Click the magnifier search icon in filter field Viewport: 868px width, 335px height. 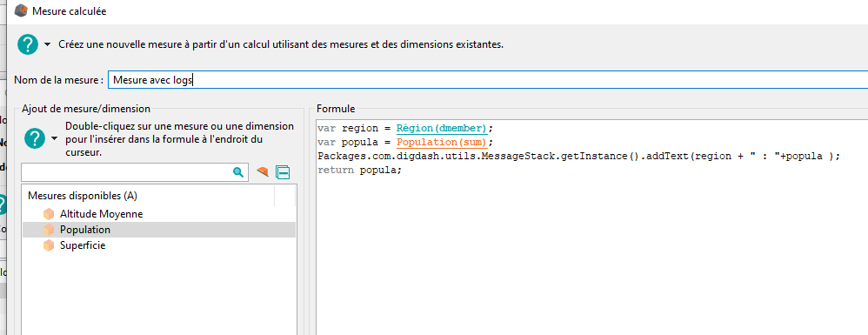click(238, 173)
